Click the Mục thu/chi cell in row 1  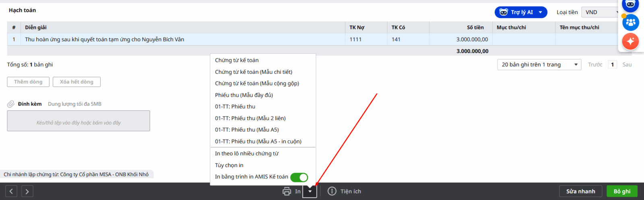coord(524,39)
